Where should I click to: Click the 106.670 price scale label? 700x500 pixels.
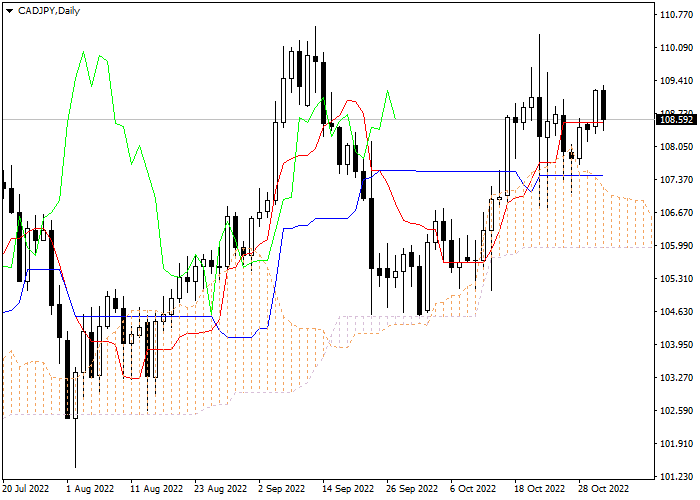click(x=676, y=213)
